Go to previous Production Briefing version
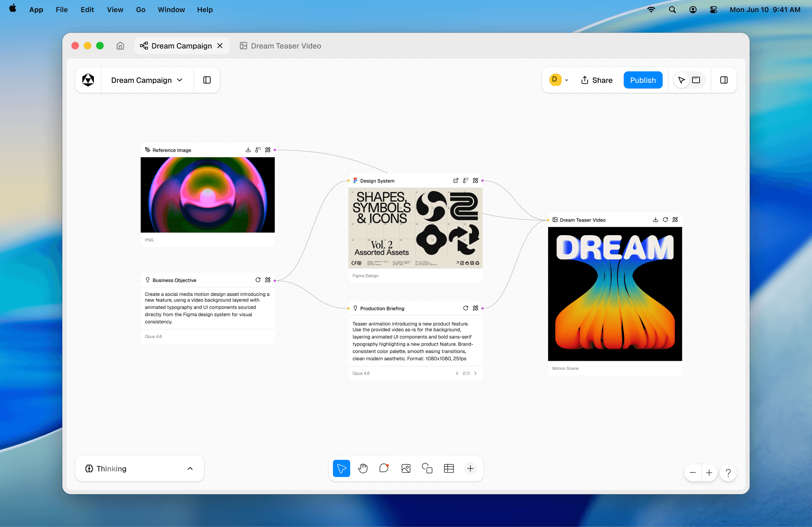The image size is (812, 527). point(457,373)
